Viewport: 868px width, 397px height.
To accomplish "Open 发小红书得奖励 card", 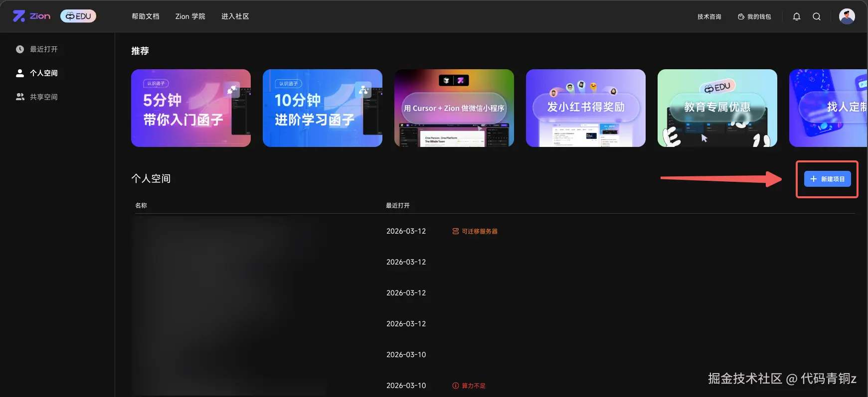I will click(x=586, y=108).
